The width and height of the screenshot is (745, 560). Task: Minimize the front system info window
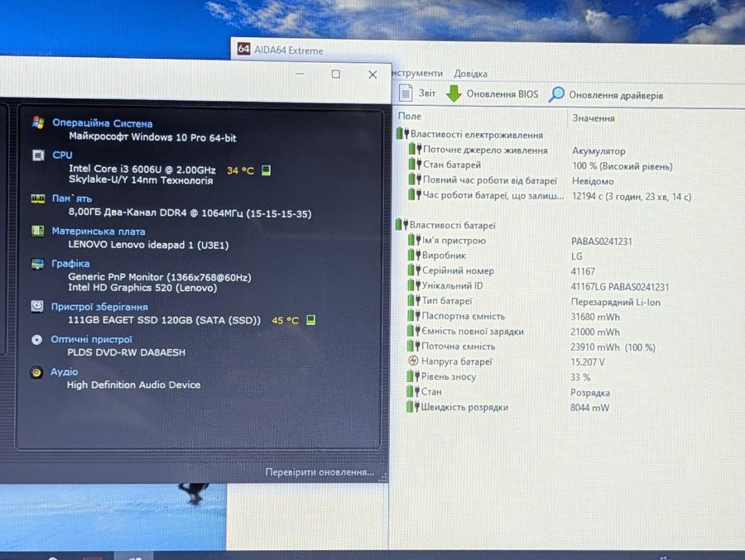click(x=300, y=74)
